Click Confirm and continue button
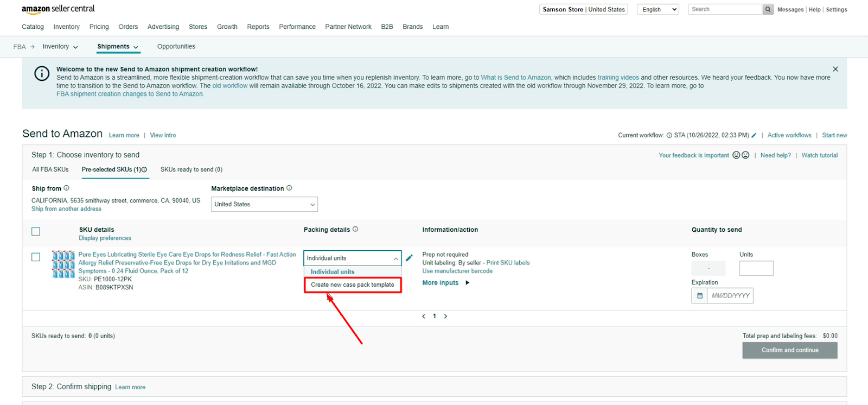The height and width of the screenshot is (405, 868). (790, 350)
